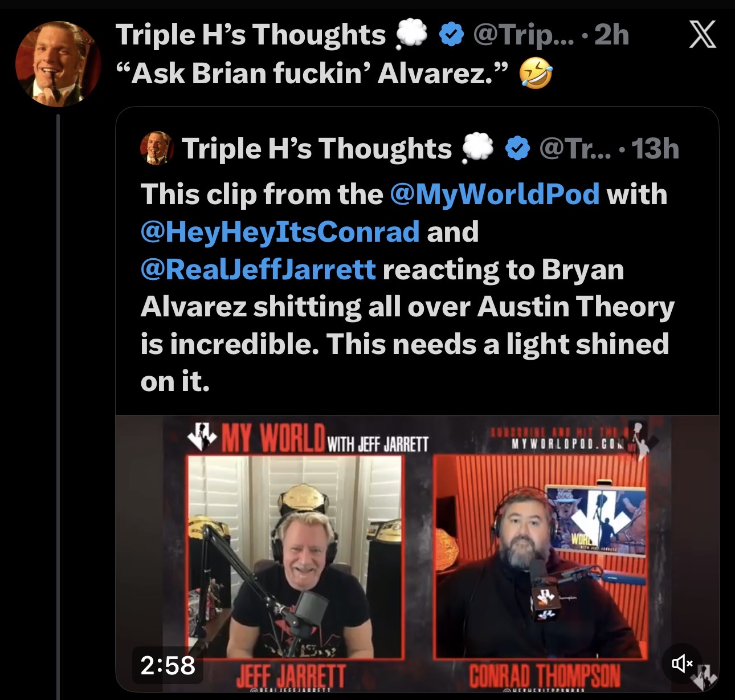Click the quoted tweet's Triple H's Thoughts name
The image size is (735, 700).
pyautogui.click(x=316, y=149)
